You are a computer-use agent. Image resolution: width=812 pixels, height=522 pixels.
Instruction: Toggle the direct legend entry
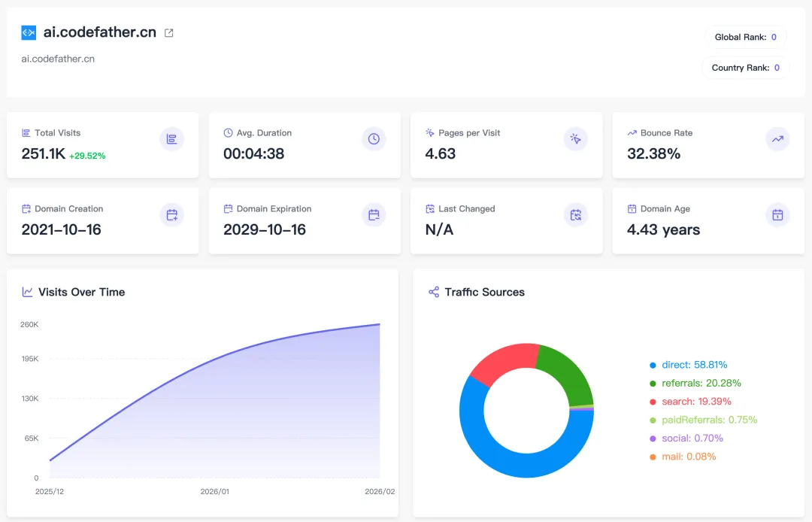[688, 365]
